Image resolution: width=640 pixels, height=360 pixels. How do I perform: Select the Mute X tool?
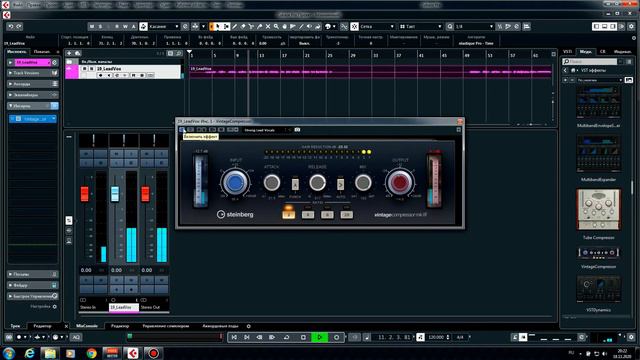pos(268,27)
